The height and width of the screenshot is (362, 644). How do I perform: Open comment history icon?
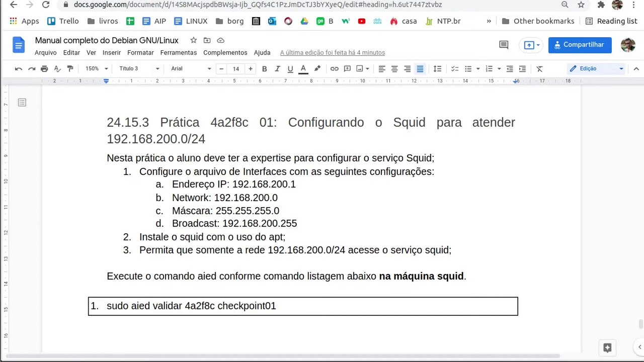click(x=504, y=45)
